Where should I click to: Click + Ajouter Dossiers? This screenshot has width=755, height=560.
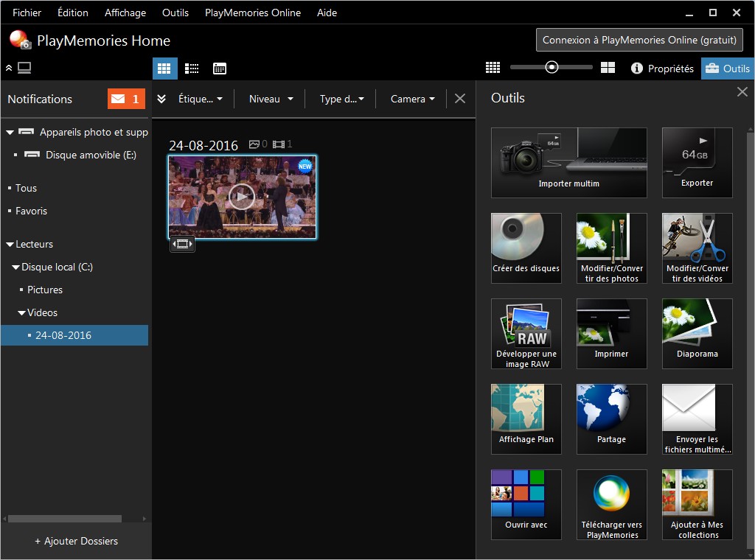(76, 541)
